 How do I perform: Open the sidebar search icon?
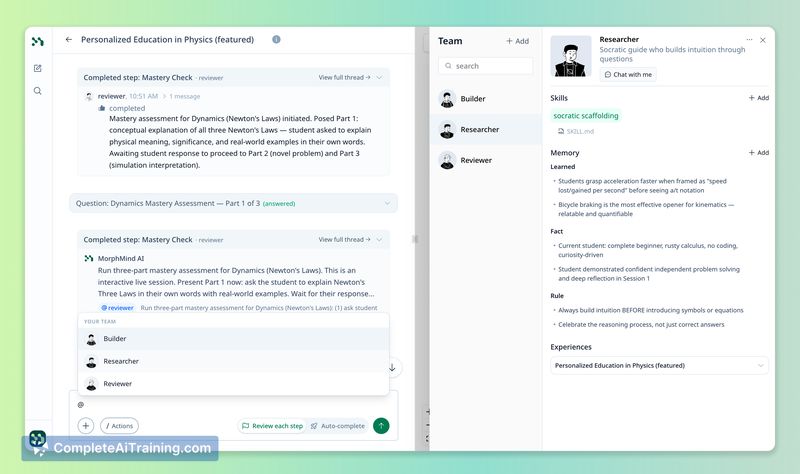38,91
